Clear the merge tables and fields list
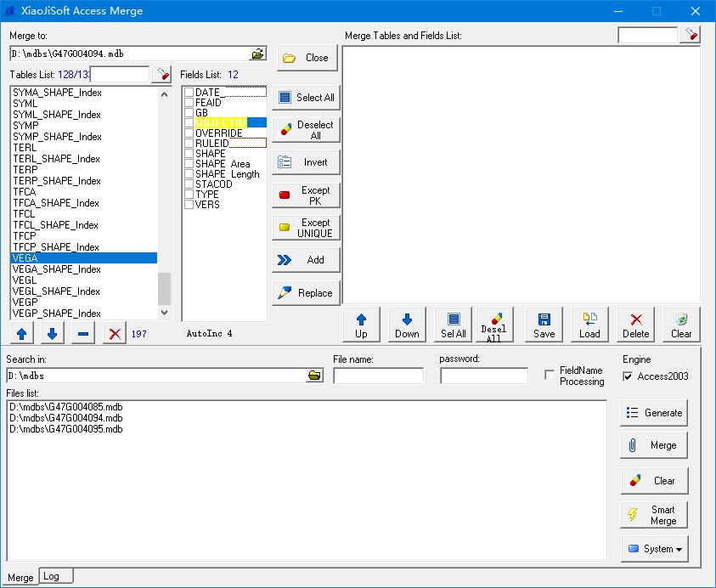 681,325
